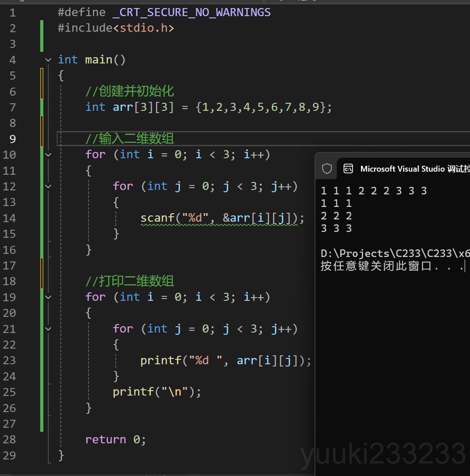
Task: Click console output row 2 2 2
Action: pyautogui.click(x=336, y=216)
